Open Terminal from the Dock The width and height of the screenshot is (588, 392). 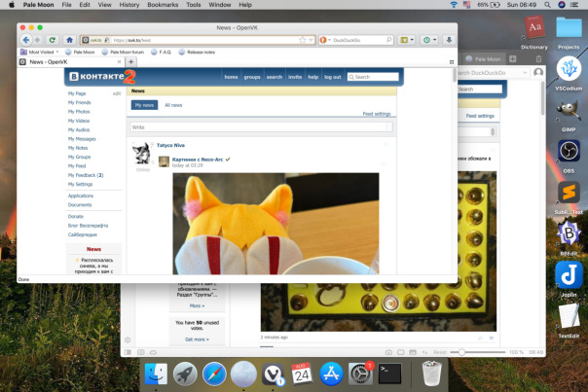tap(390, 372)
